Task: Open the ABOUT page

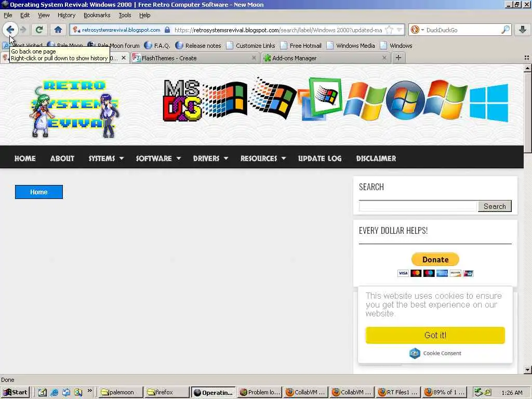Action: coord(62,158)
